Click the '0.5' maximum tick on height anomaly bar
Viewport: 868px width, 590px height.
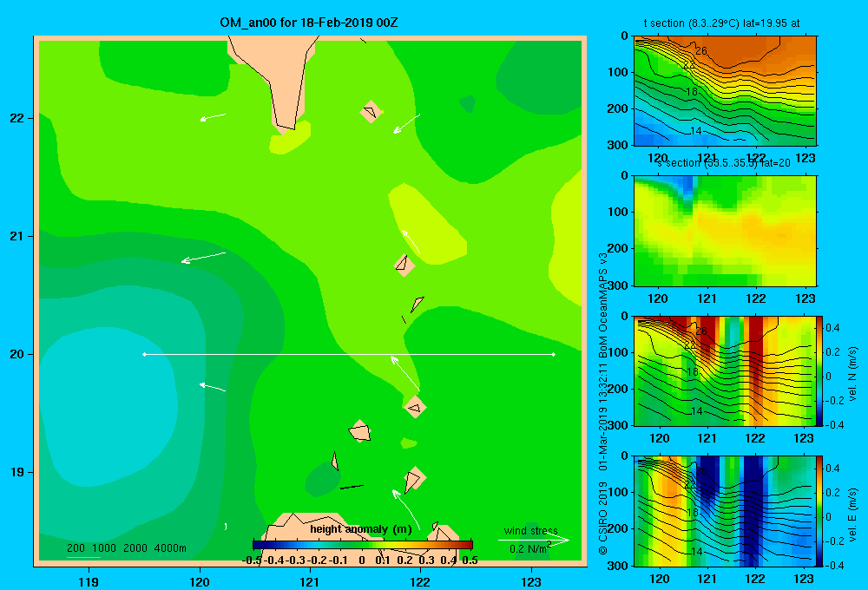[x=470, y=560]
